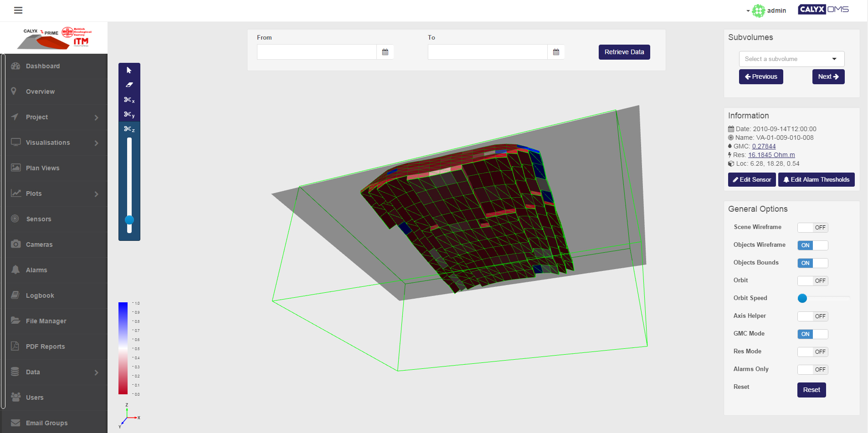Open the From date calendar picker
The width and height of the screenshot is (868, 433).
pyautogui.click(x=385, y=52)
